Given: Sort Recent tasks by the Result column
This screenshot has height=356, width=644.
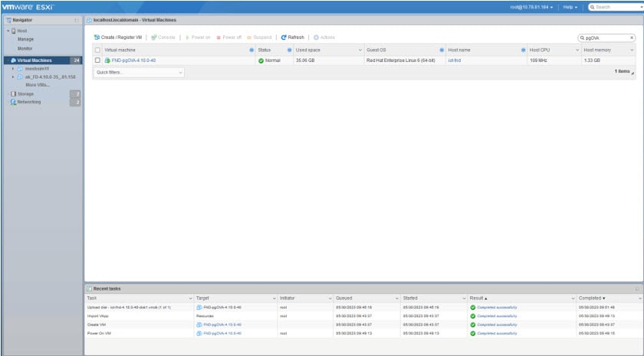Looking at the screenshot, I should click(478, 298).
